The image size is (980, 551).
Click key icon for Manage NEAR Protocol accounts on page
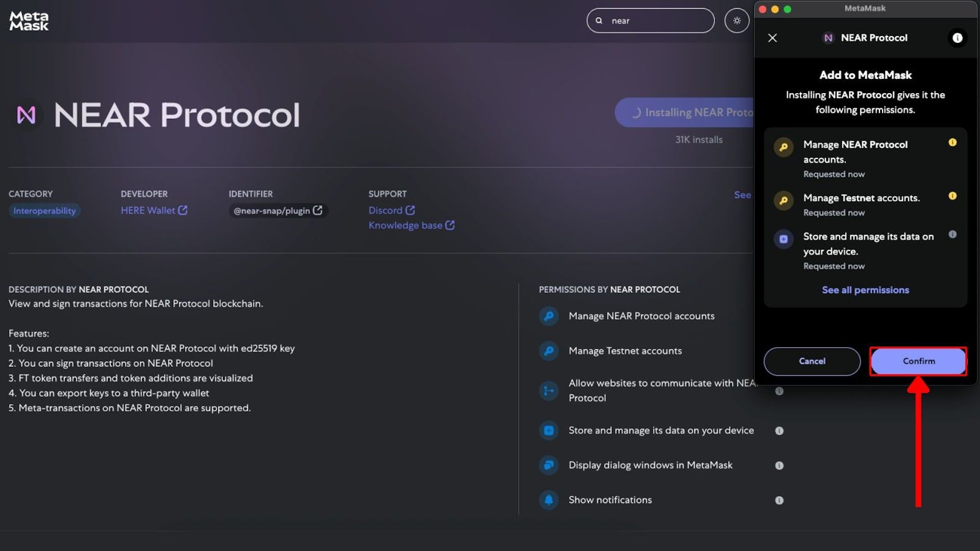[549, 316]
